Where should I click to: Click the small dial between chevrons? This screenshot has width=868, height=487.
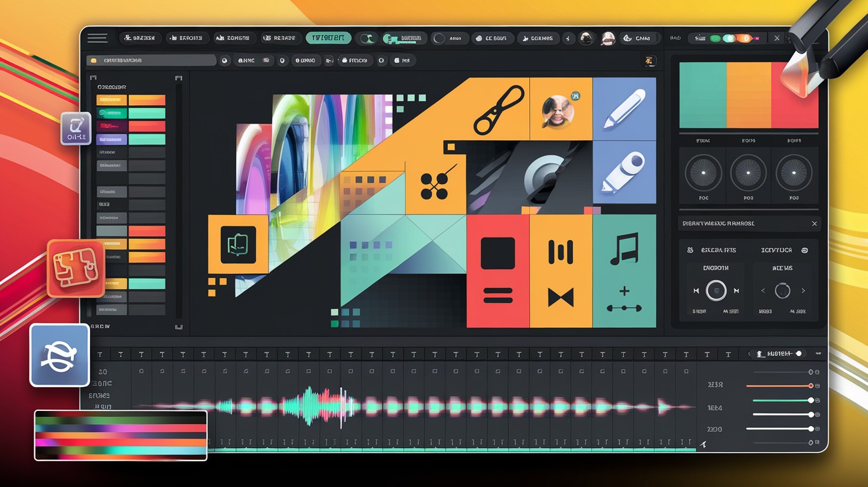point(783,290)
